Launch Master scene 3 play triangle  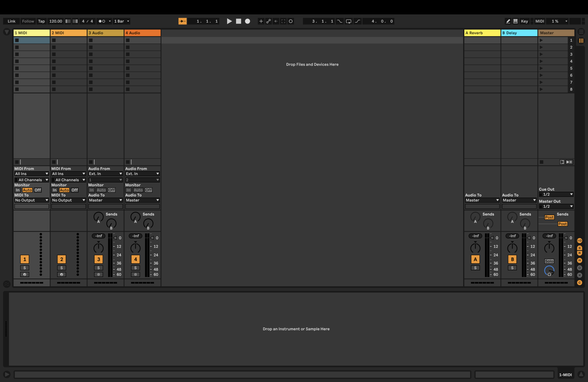tap(541, 54)
